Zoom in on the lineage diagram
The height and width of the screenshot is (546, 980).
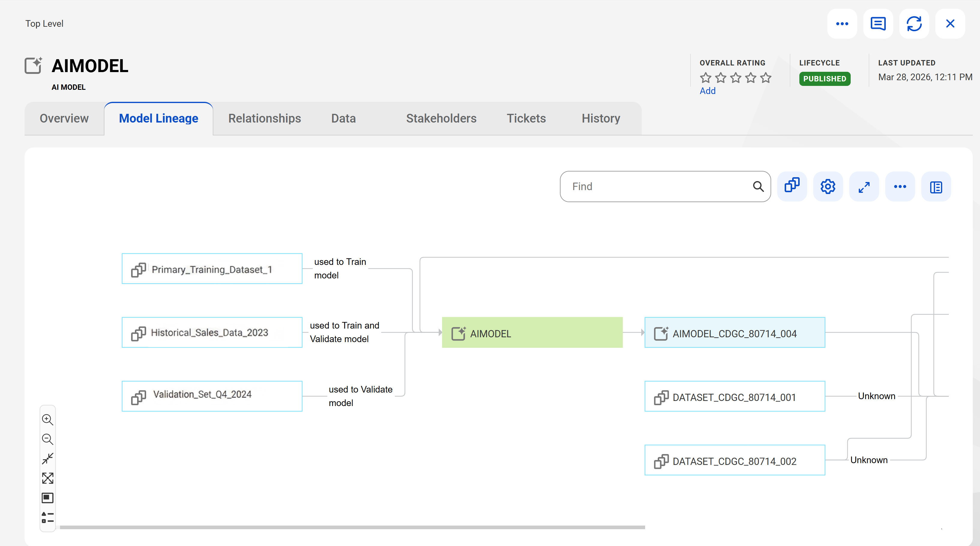[x=47, y=420]
